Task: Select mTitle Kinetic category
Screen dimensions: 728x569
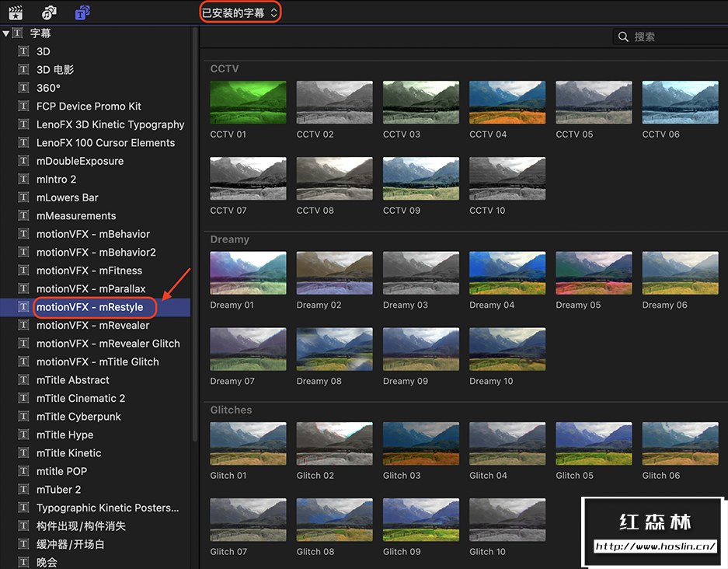Action: tap(68, 453)
